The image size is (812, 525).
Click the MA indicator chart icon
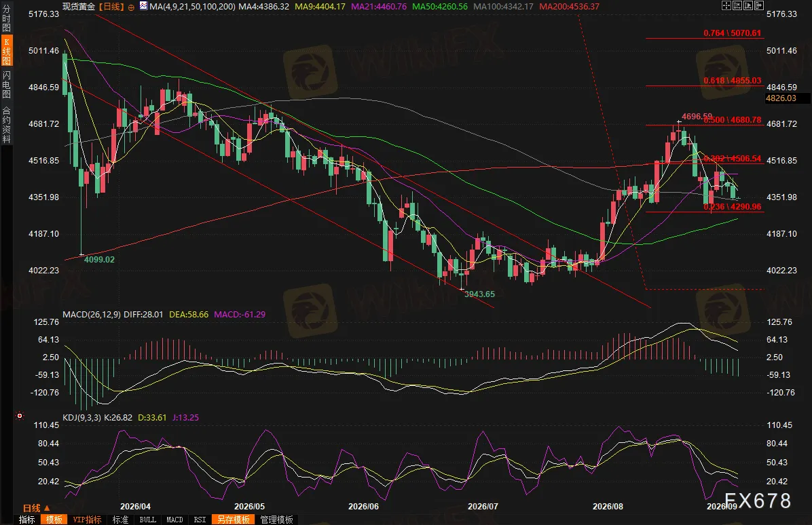[143, 5]
